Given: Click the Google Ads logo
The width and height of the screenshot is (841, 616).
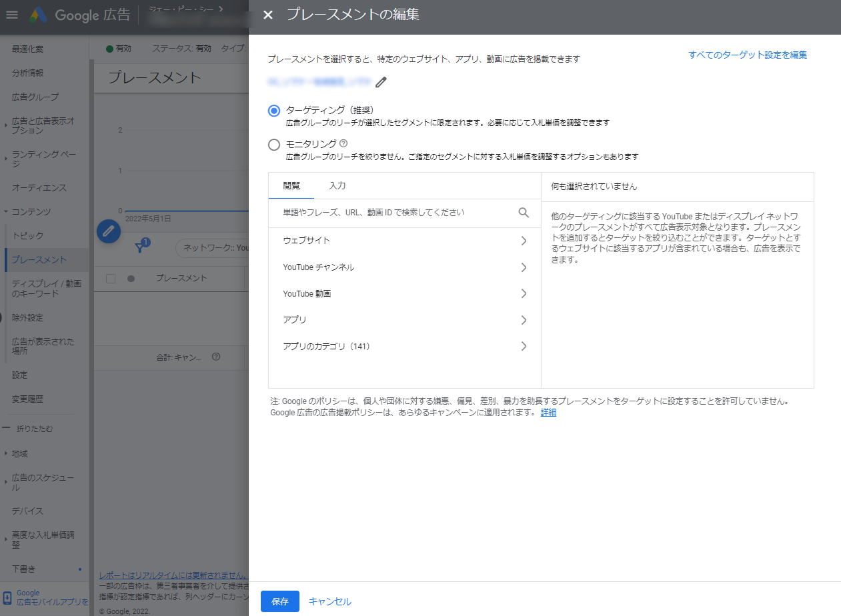Looking at the screenshot, I should pyautogui.click(x=37, y=15).
